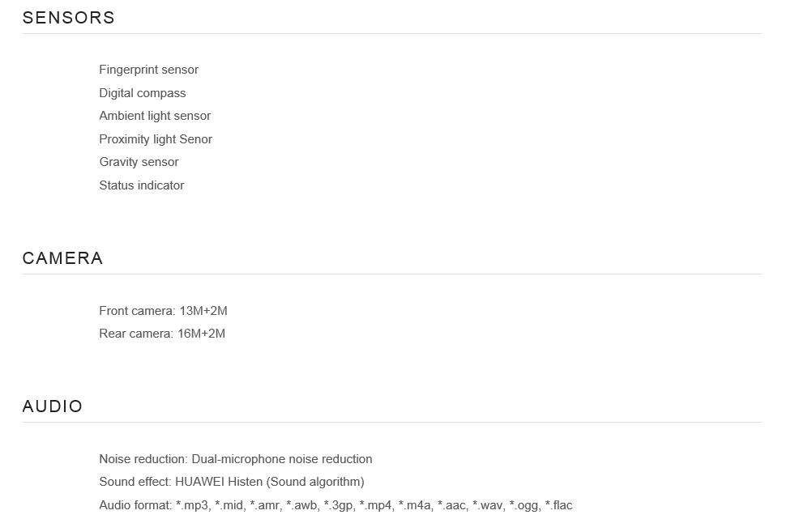
Task: Click the *.flac format entry
Action: (x=558, y=505)
